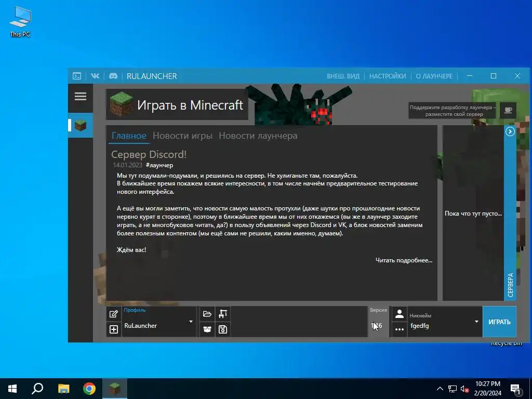Close the RuLauncher window
This screenshot has height=399, width=532.
tap(517, 76)
